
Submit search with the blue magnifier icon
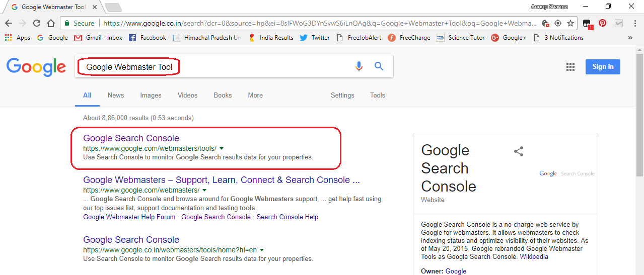click(x=379, y=66)
